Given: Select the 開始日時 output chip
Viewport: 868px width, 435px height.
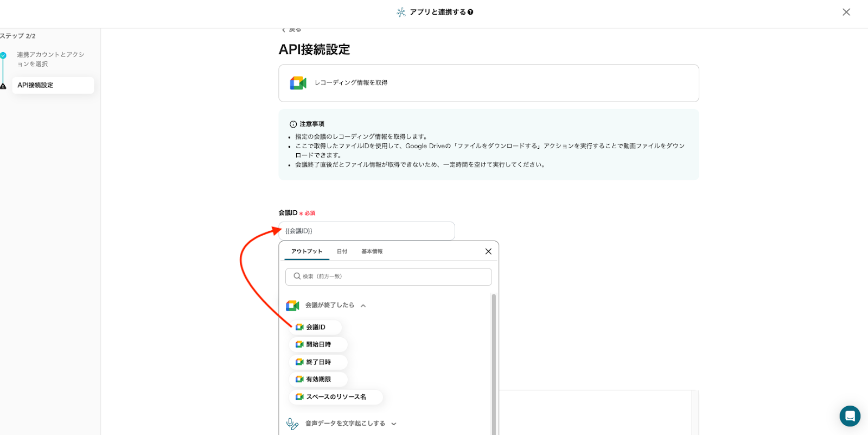Looking at the screenshot, I should pyautogui.click(x=318, y=345).
